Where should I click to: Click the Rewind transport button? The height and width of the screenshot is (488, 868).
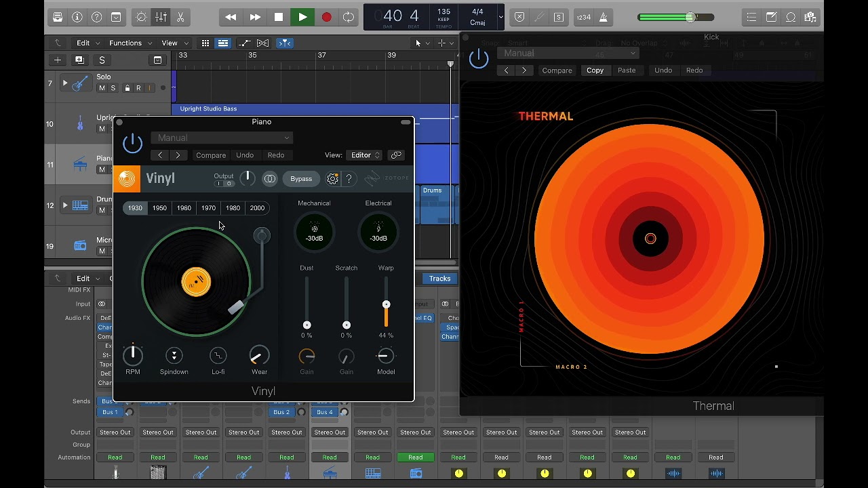pos(231,17)
